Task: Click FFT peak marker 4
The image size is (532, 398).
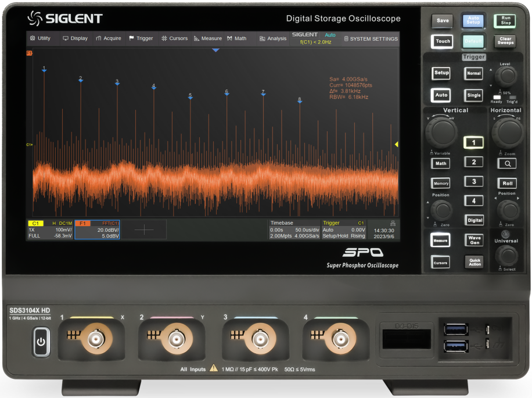Action: [x=154, y=87]
